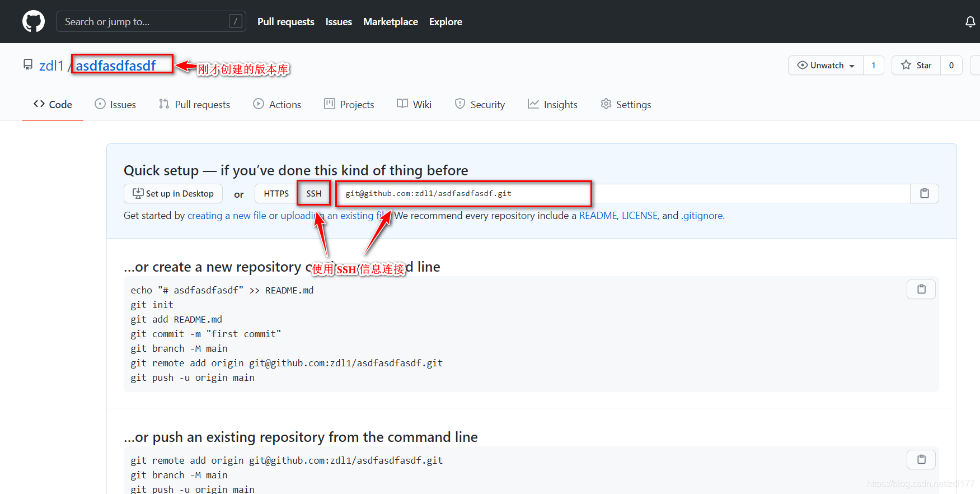Viewport: 980px width, 494px height.
Task: Click the zdl1 owner link
Action: (51, 66)
